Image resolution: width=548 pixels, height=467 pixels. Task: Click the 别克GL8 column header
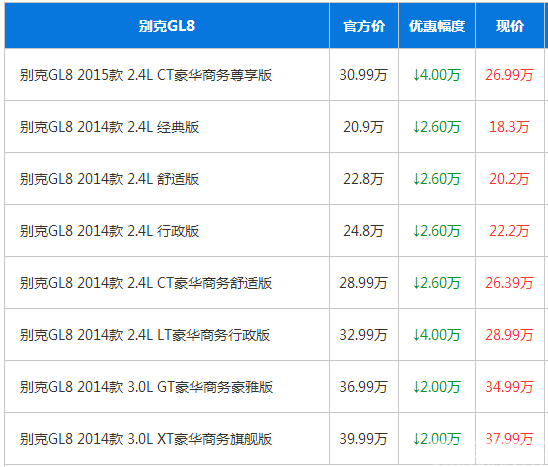coord(167,26)
